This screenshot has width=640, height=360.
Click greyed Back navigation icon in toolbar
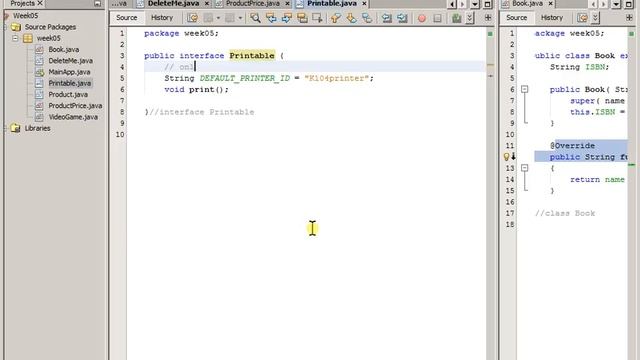208,18
